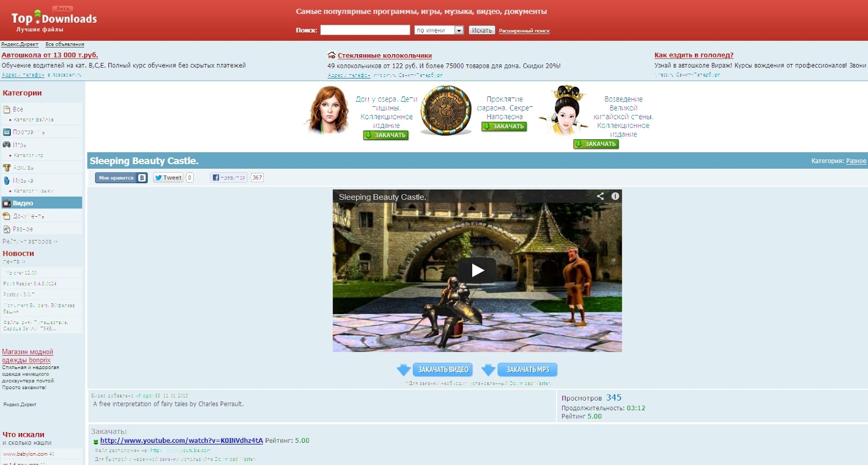Viewport: 868px width, 465px height.
Task: Click the video share icon
Action: point(600,196)
